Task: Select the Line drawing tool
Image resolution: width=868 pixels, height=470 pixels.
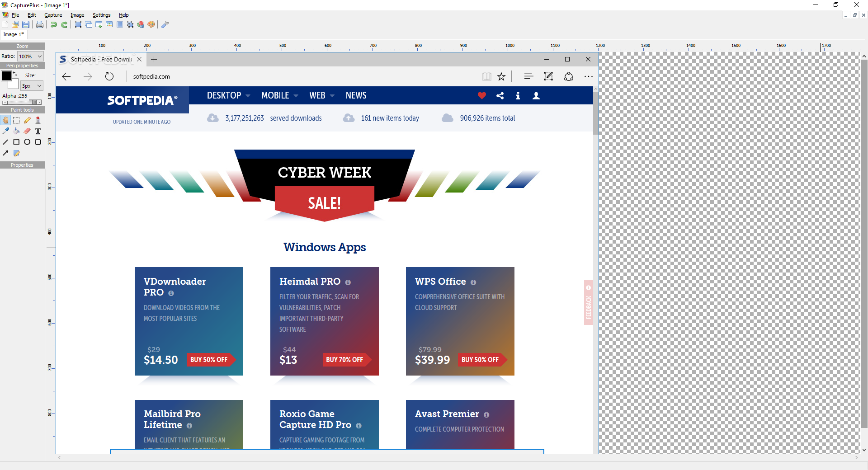Action: pyautogui.click(x=5, y=142)
